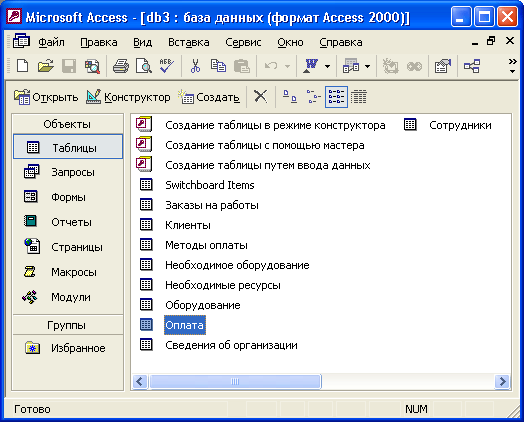Click the Office Links Word icon
This screenshot has height=422, width=524.
pyautogui.click(x=311, y=66)
